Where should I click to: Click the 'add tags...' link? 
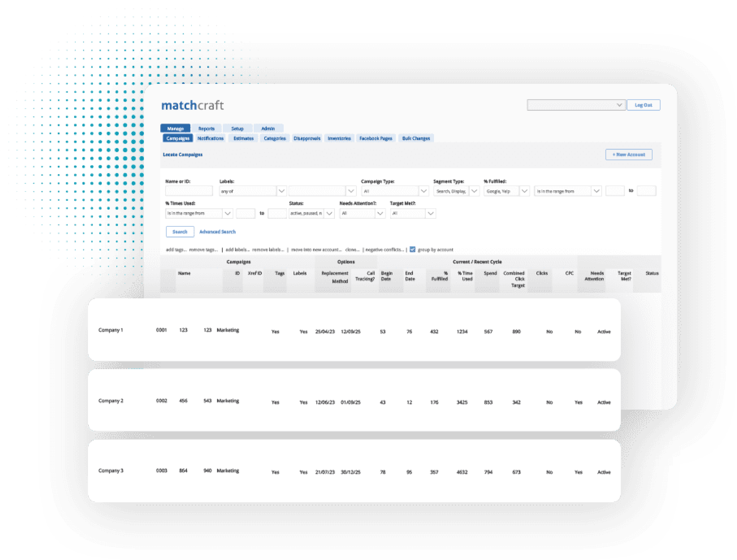tap(176, 250)
